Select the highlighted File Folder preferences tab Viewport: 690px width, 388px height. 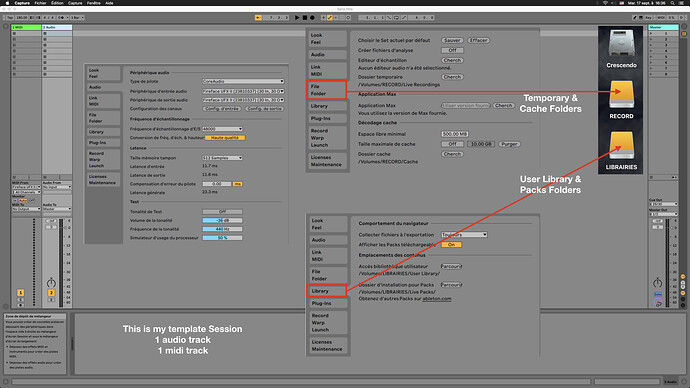coord(327,90)
